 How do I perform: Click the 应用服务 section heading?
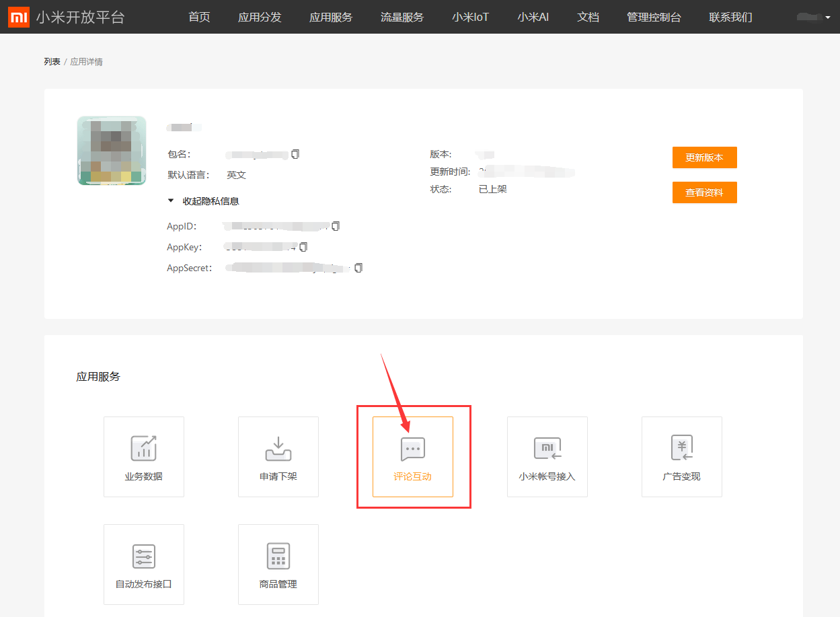(98, 377)
